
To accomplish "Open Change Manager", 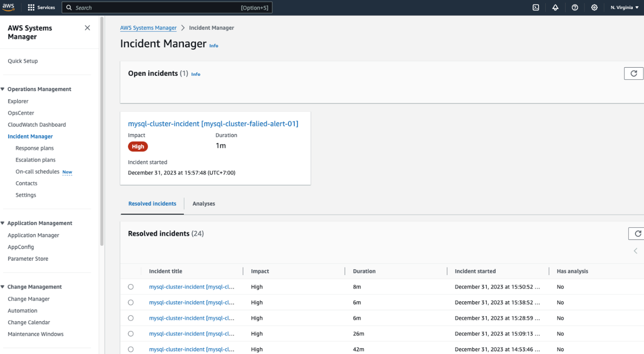I will 28,299.
